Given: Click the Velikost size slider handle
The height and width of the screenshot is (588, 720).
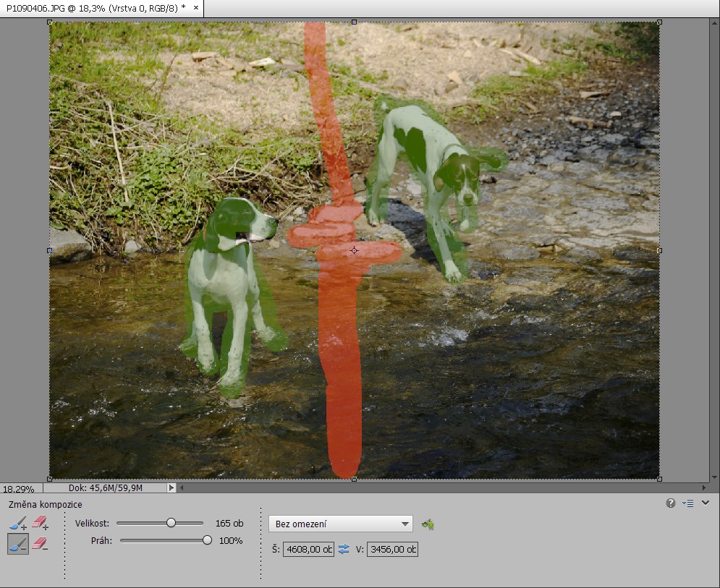Looking at the screenshot, I should click(171, 523).
